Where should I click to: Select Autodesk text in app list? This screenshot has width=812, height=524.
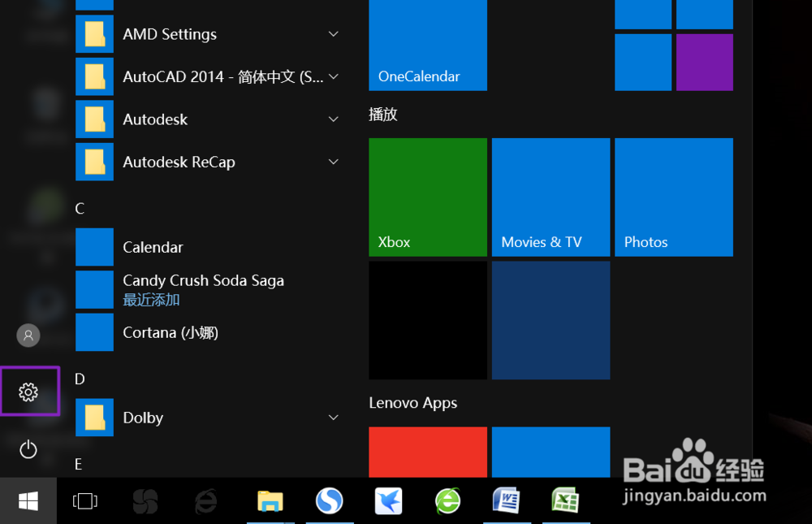click(155, 119)
